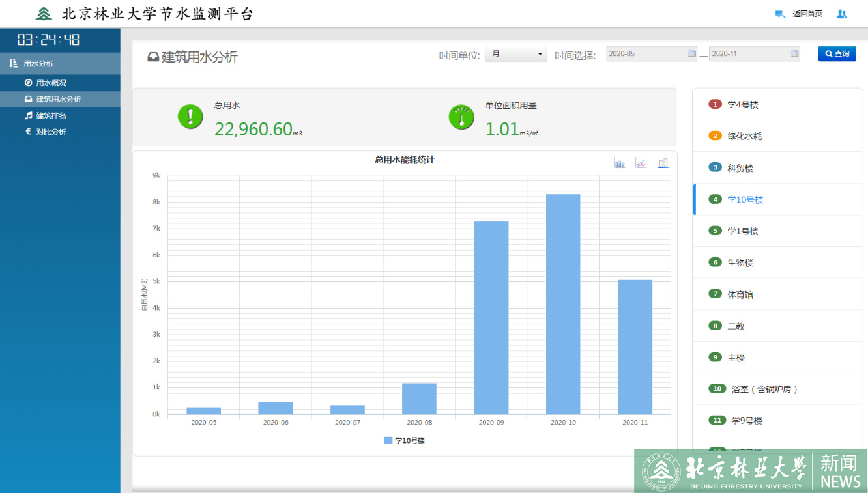Switch chart to bar chart view icon
Screen dimensions: 868x493
click(619, 163)
